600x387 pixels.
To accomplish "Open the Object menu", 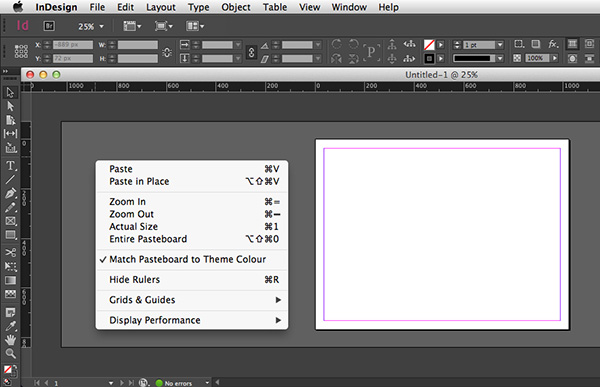I will pyautogui.click(x=236, y=7).
